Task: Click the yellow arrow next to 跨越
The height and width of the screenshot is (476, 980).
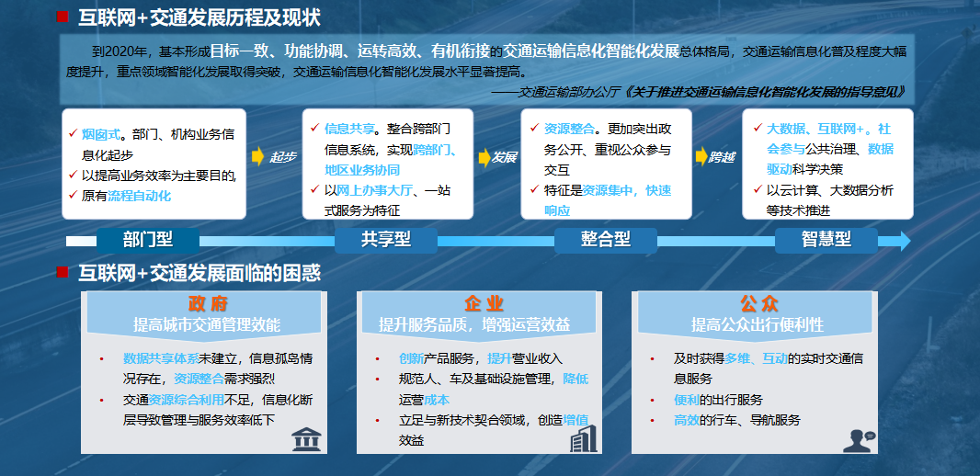Action: (x=701, y=157)
